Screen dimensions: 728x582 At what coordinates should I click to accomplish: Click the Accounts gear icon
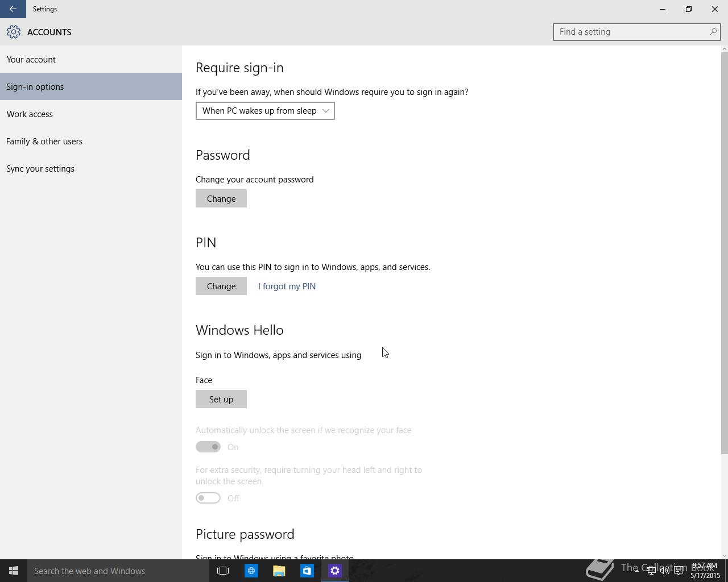14,32
